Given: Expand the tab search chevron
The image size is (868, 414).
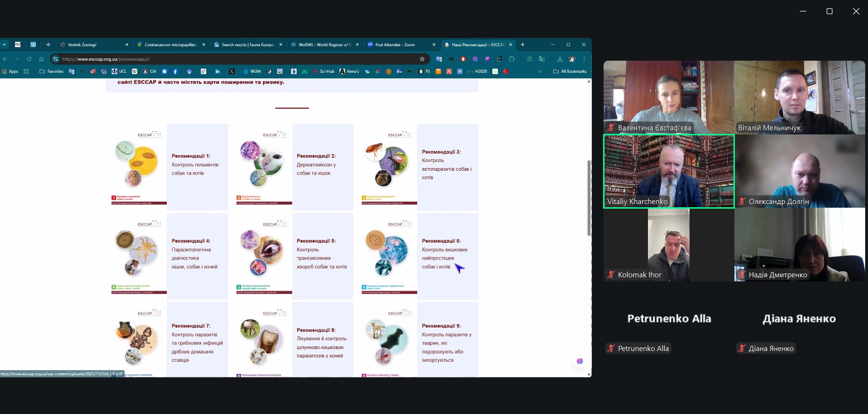Looking at the screenshot, I should coord(4,45).
